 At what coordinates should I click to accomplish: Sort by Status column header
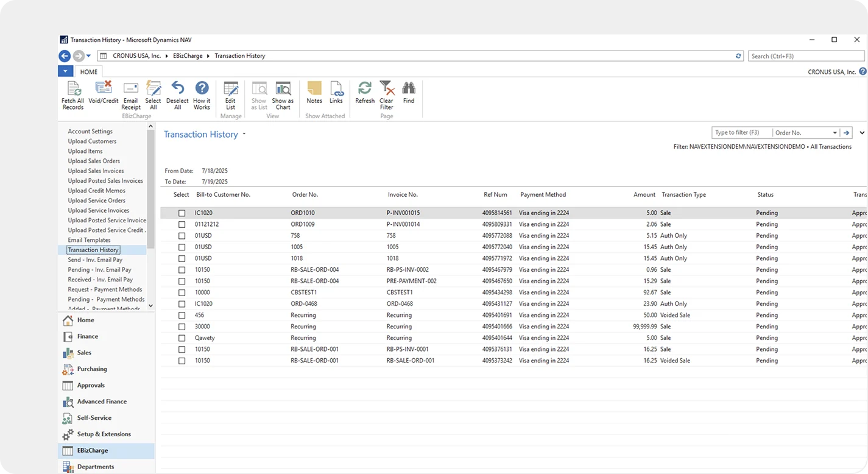coord(765,195)
